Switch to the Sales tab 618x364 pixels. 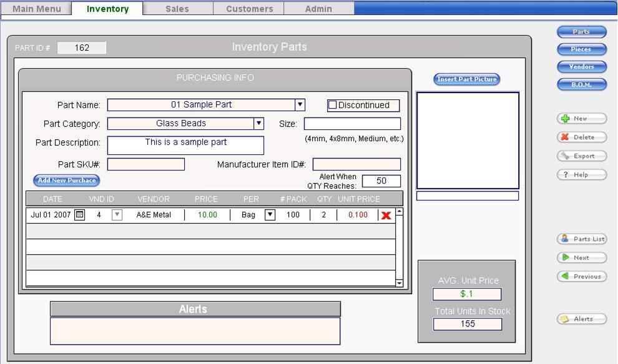click(177, 9)
